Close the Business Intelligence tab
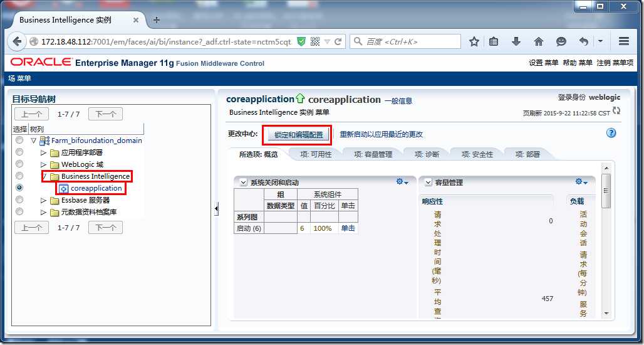 [135, 20]
